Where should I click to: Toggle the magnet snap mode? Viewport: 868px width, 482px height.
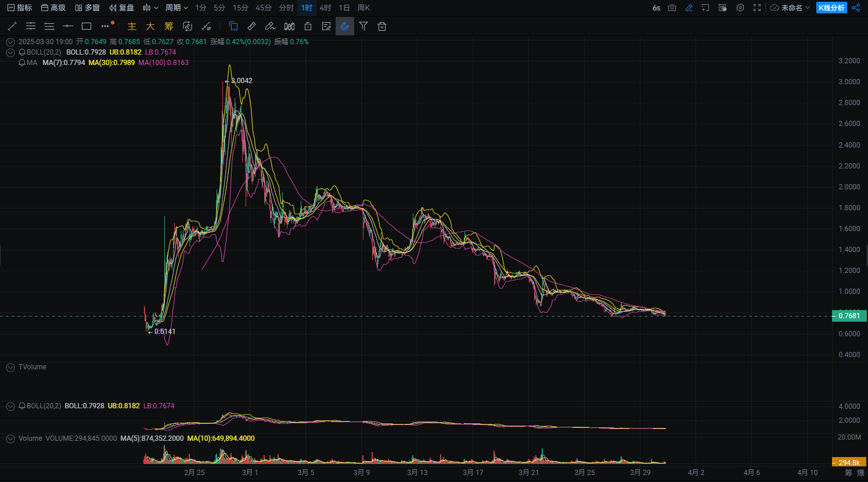345,26
